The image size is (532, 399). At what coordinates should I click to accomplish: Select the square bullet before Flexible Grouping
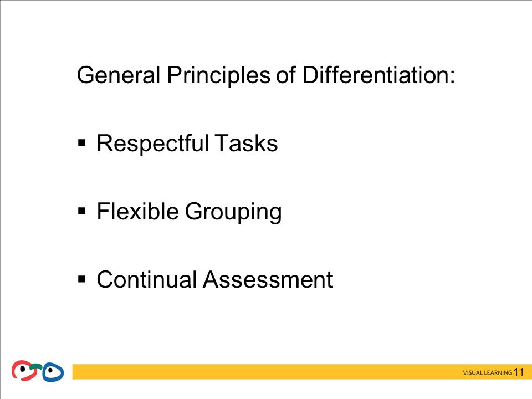[82, 211]
